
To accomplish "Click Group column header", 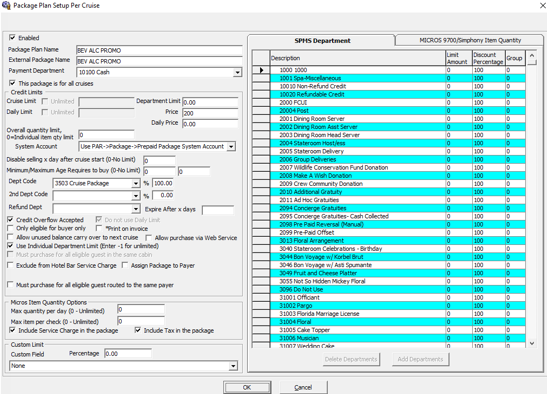I will pyautogui.click(x=515, y=58).
